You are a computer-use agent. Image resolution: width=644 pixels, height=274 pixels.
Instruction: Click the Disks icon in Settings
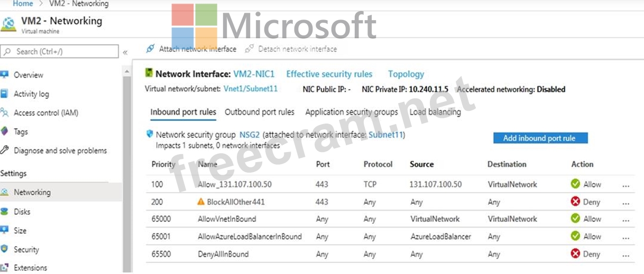(5, 212)
